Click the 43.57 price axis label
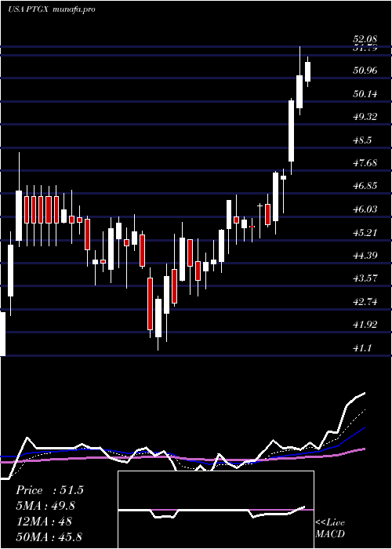The image size is (392, 549). pyautogui.click(x=365, y=278)
